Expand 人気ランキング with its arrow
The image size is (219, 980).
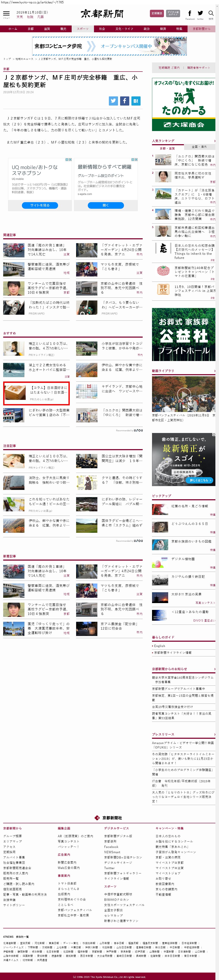215,141
